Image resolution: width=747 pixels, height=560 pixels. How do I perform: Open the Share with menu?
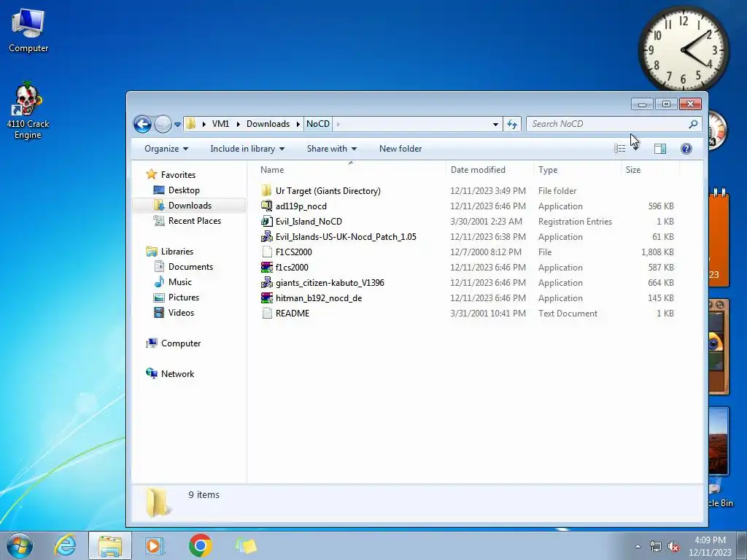tap(332, 149)
